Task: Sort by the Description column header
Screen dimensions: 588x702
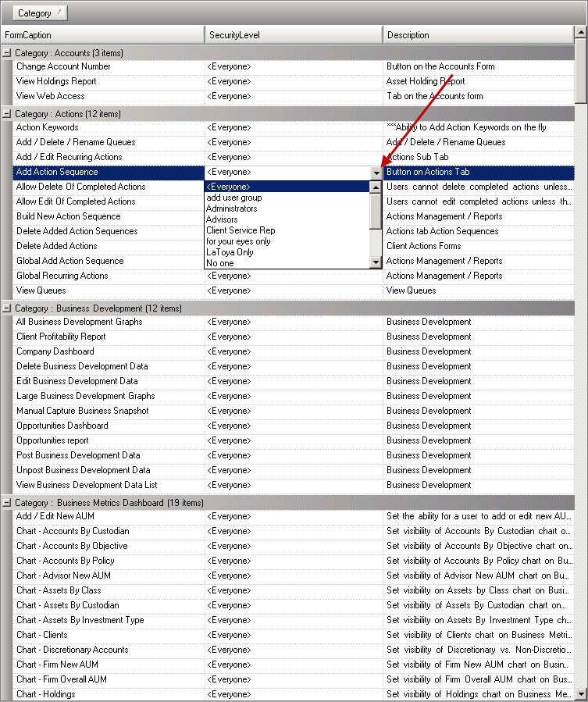Action: pyautogui.click(x=478, y=35)
